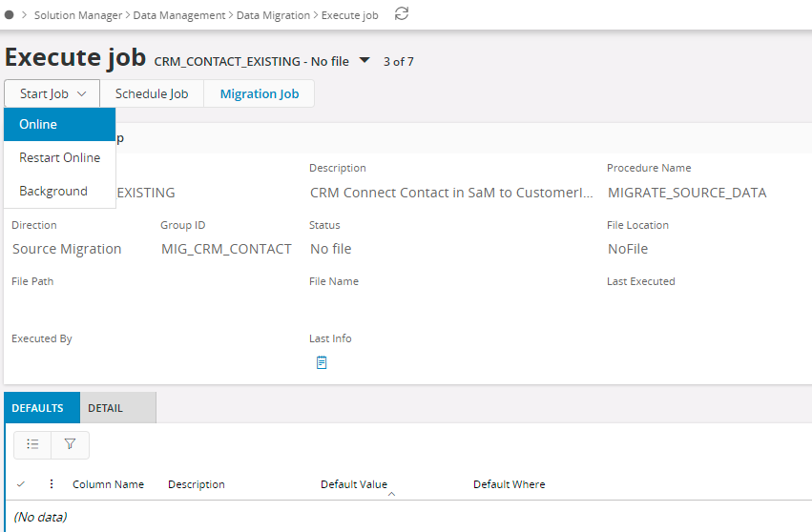Toggle the select-all checkmark in table header
Viewport: 812px width, 532px height.
(21, 484)
